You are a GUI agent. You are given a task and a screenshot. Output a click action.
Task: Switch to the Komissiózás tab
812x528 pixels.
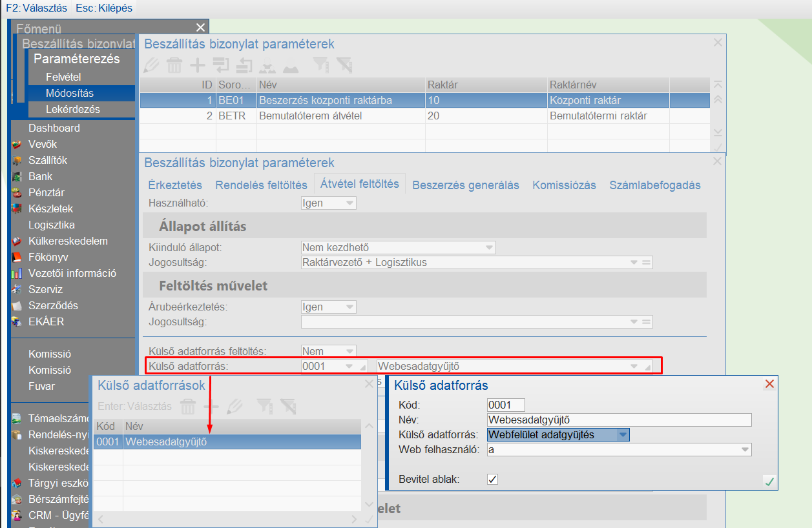point(564,185)
